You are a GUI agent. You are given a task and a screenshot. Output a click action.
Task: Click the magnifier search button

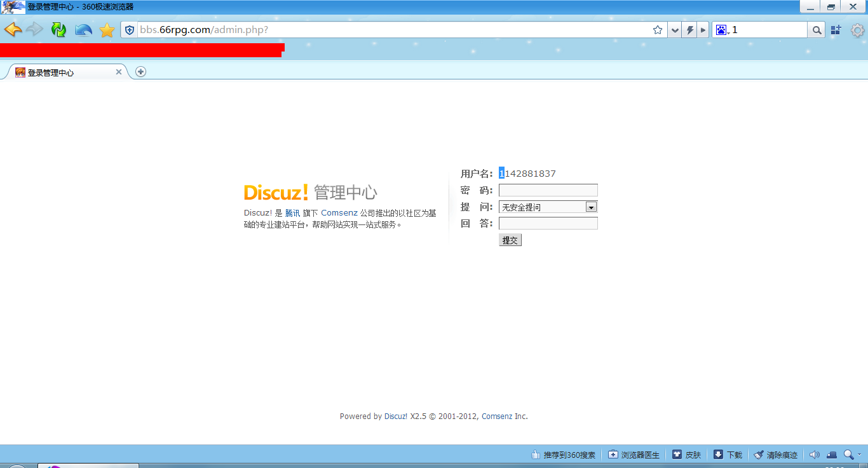click(817, 30)
